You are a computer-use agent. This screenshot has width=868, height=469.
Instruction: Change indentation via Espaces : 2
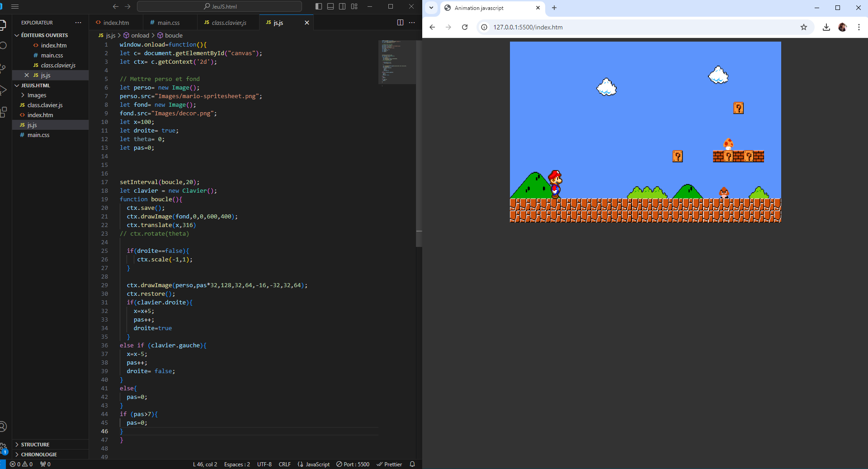click(x=237, y=464)
